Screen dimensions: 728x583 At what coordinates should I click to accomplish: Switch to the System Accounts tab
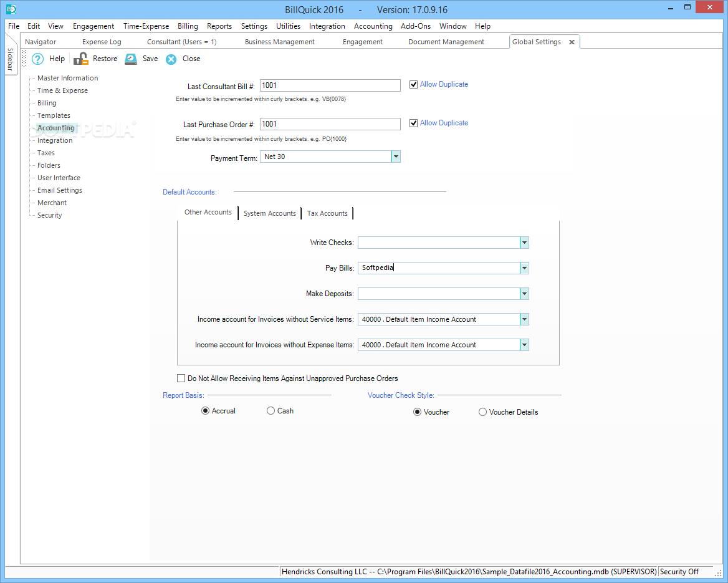(x=269, y=213)
